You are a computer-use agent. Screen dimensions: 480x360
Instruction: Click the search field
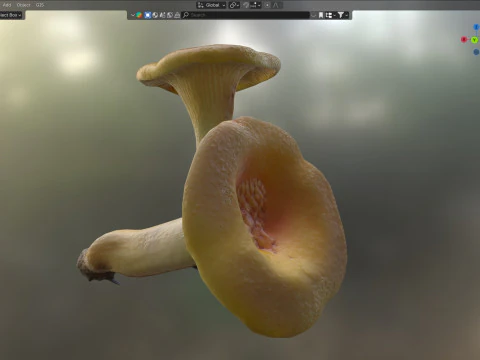click(246, 15)
